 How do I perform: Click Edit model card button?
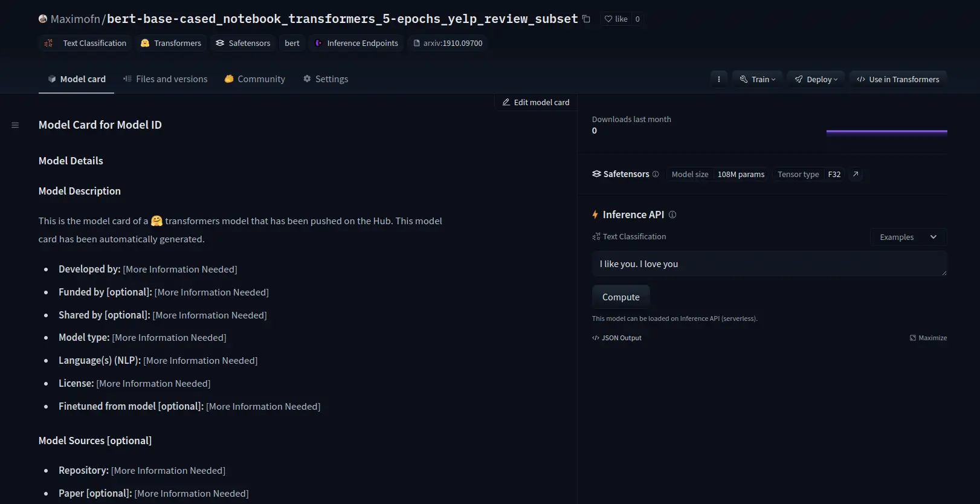536,102
